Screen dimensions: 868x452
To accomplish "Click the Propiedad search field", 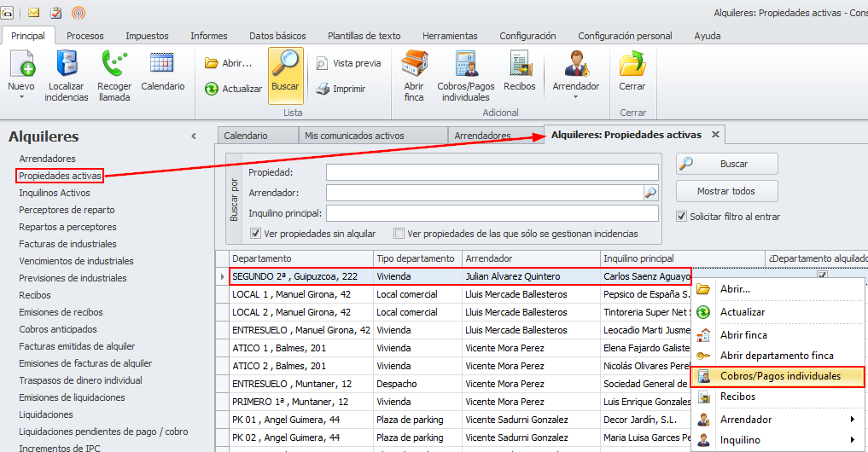I will [x=492, y=172].
